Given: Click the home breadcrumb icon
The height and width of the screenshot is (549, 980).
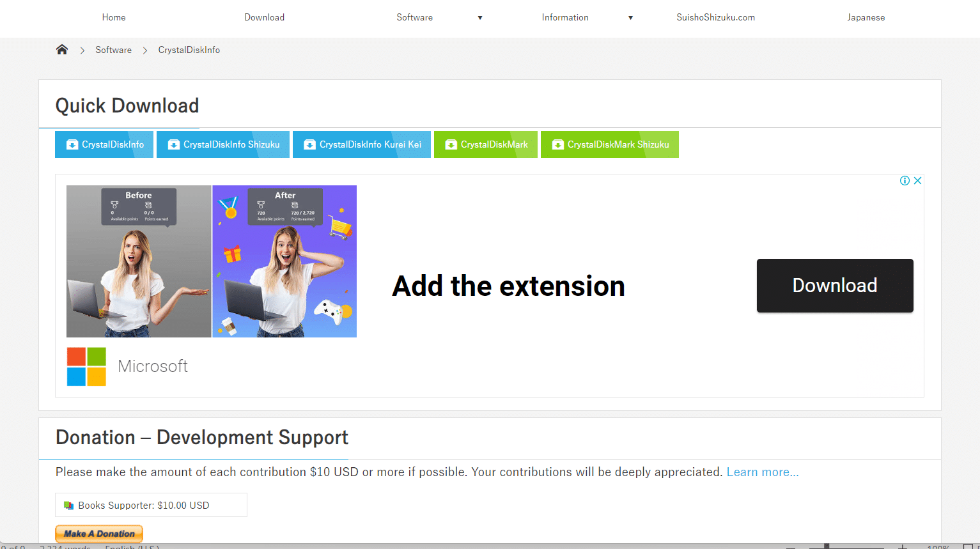Looking at the screenshot, I should (62, 50).
